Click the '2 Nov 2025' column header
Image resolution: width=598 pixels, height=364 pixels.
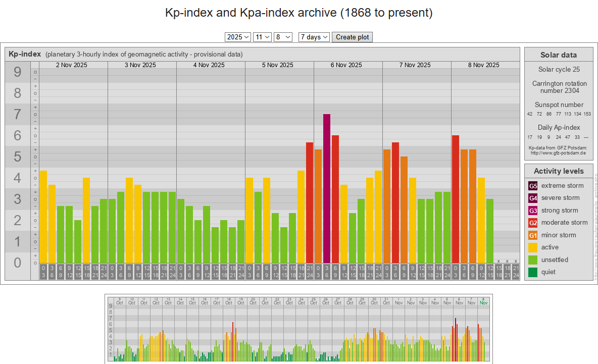[x=72, y=65]
